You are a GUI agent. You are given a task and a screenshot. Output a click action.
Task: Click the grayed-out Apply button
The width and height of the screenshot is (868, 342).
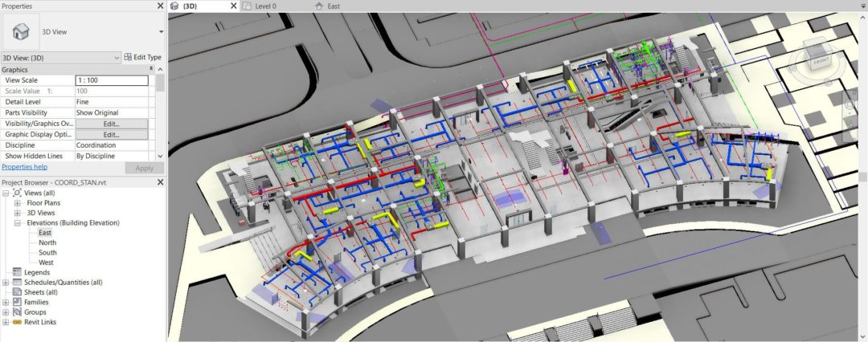coord(145,168)
